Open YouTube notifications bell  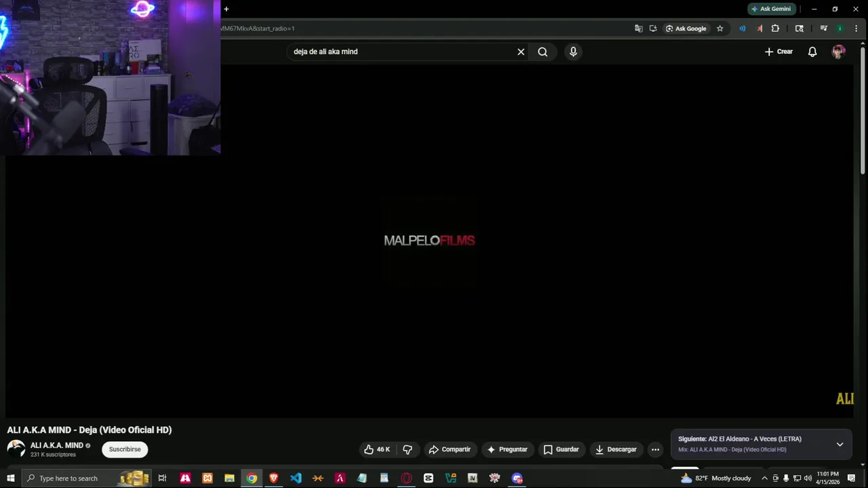click(x=812, y=52)
